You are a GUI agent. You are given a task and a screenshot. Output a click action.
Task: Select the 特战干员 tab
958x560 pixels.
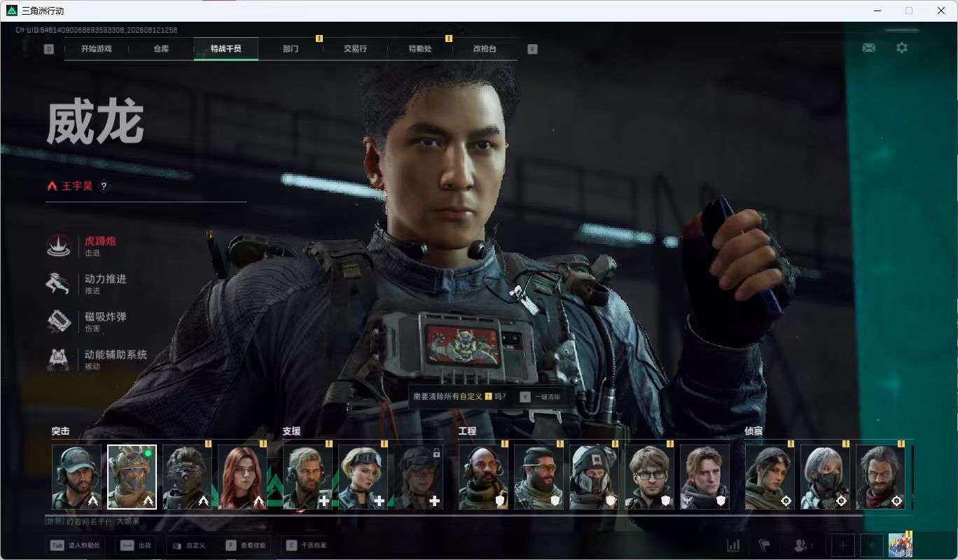[225, 49]
